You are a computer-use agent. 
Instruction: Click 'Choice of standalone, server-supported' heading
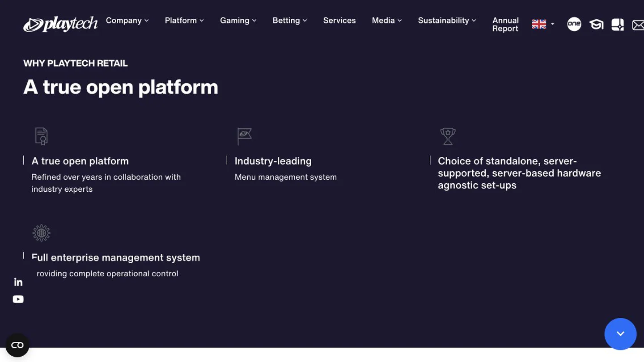coord(519,173)
